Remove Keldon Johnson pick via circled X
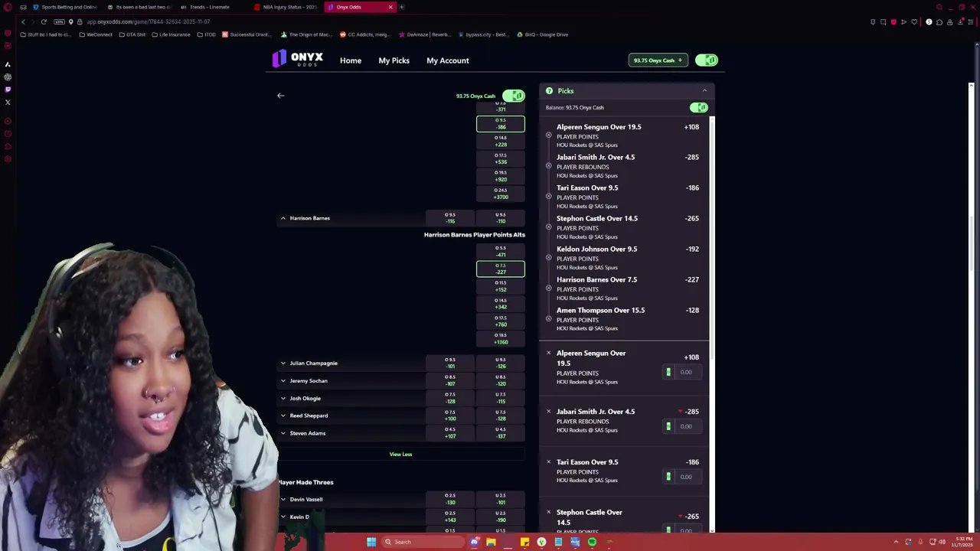 coord(548,258)
